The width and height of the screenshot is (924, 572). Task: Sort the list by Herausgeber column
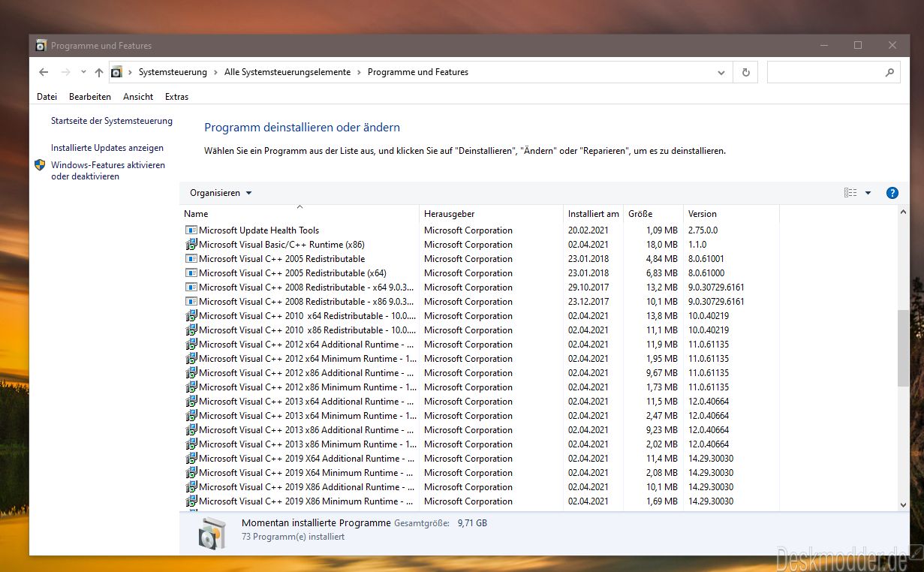(x=491, y=214)
